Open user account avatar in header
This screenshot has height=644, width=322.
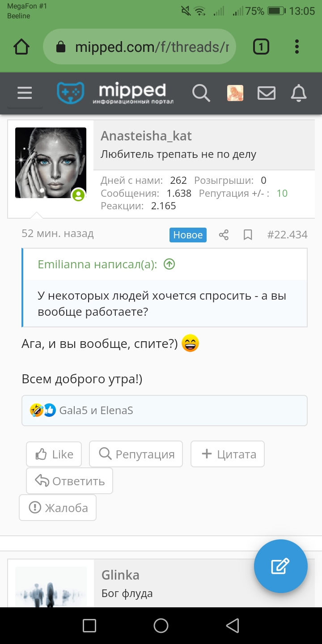(x=235, y=93)
